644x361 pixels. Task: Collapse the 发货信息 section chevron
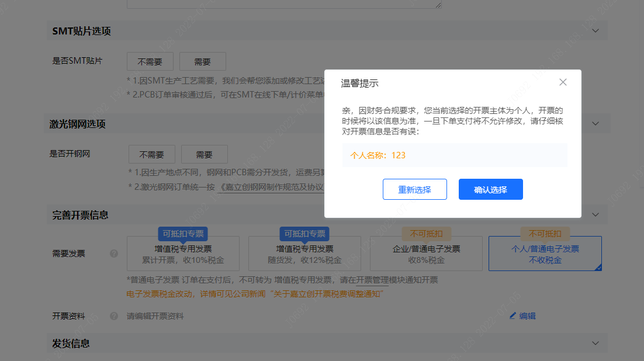point(595,343)
